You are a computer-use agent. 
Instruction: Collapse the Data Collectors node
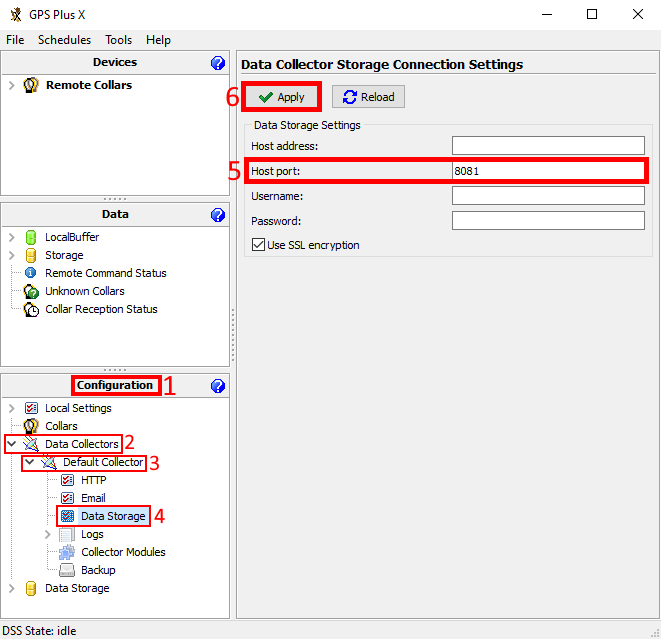click(12, 444)
